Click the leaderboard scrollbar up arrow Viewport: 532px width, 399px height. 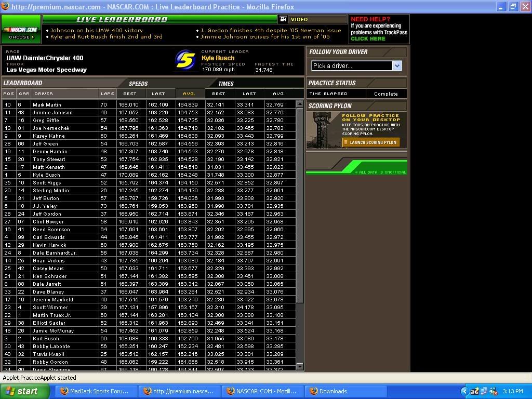pos(300,104)
